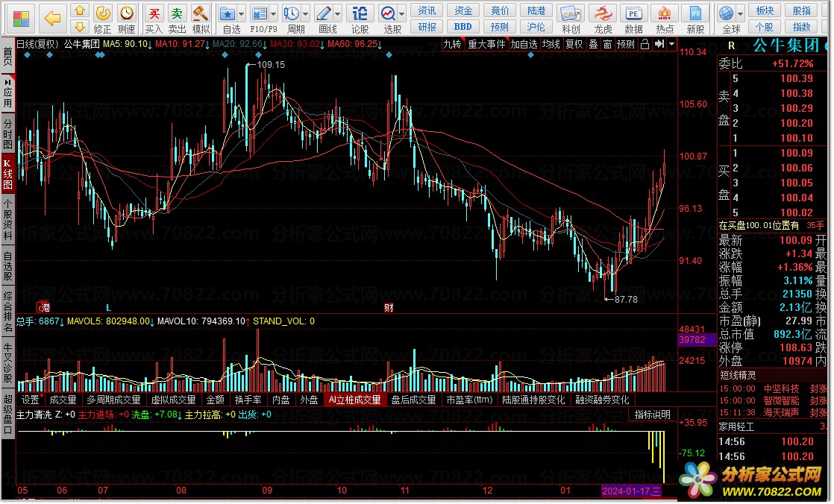Open the 科创 chart icon
Image resolution: width=834 pixels, height=504 pixels.
[571, 13]
